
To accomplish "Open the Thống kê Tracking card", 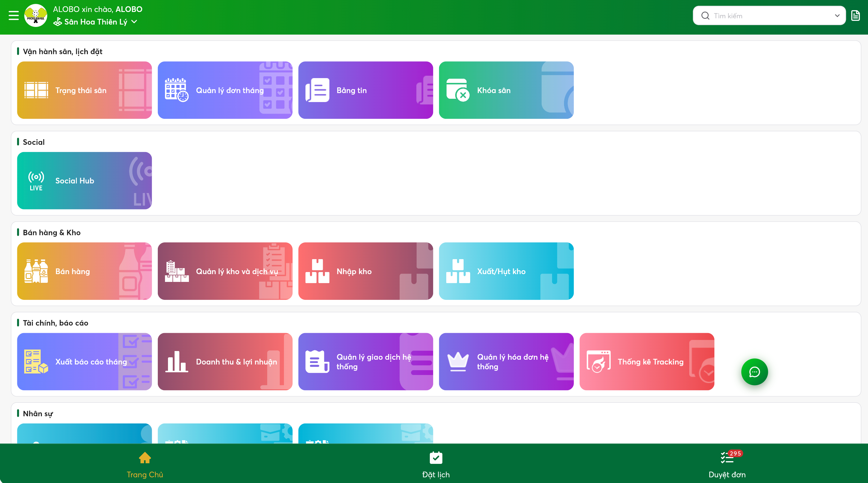I will pyautogui.click(x=647, y=362).
